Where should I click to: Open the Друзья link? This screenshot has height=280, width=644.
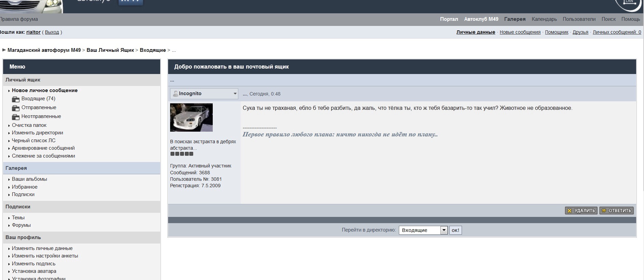point(580,32)
